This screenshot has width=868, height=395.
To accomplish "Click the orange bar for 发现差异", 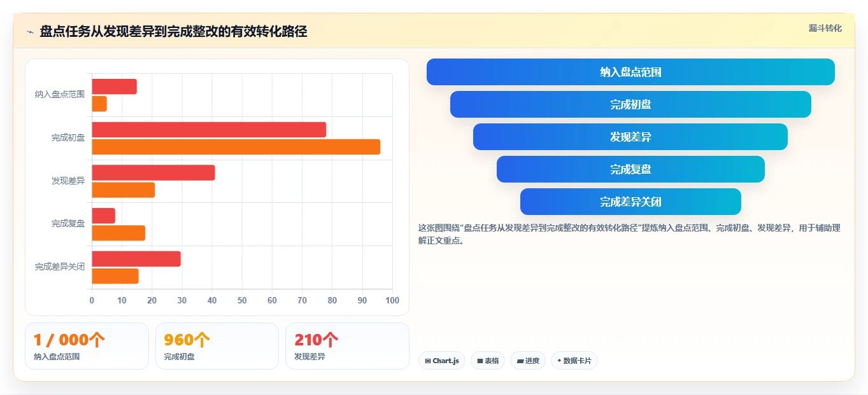I will [124, 190].
